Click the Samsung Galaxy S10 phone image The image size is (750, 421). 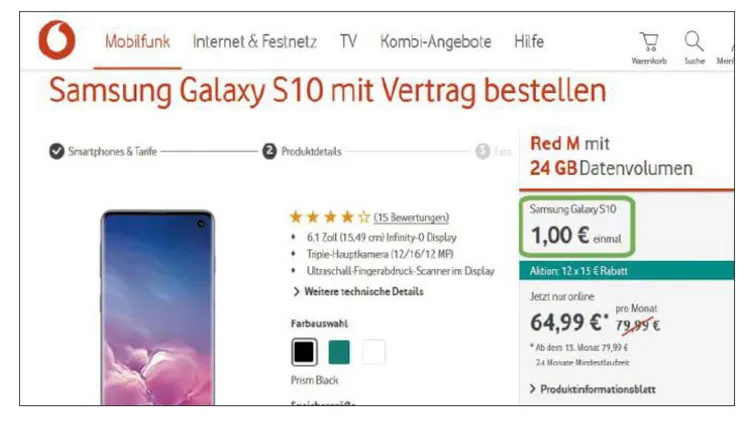click(157, 307)
